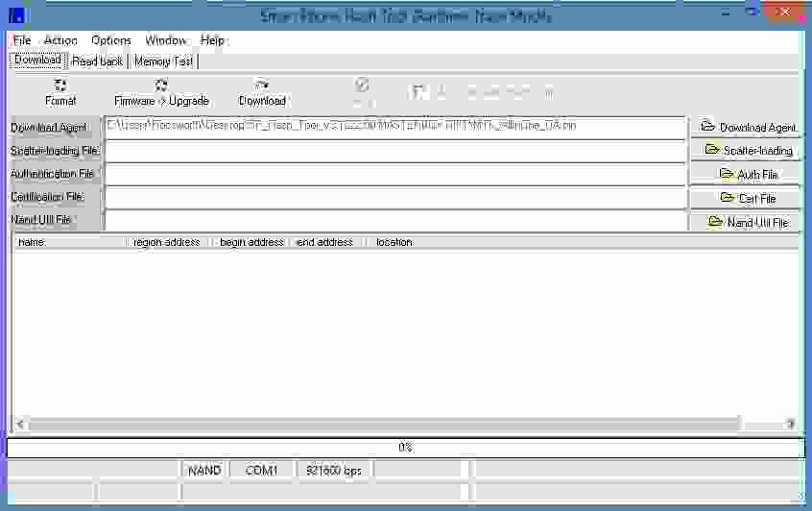Screen dimensions: 812x511
Task: Click the folder icon on Nand Util File button
Action: pyautogui.click(x=715, y=222)
